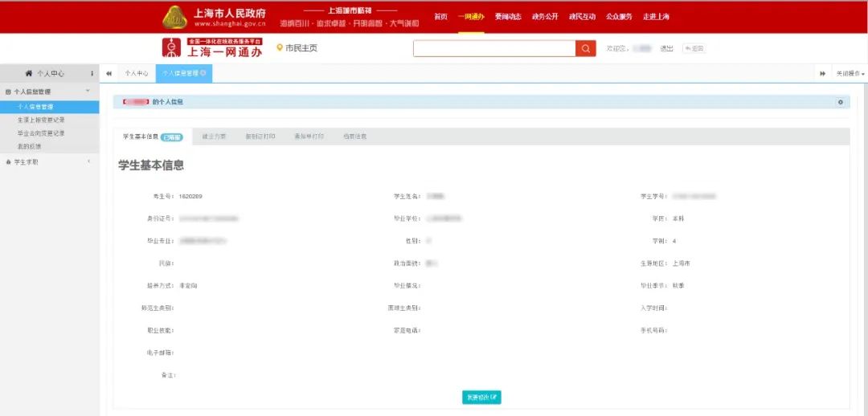Toggle the sidebar collapse dots next to 个人中心
The width and height of the screenshot is (868, 416).
coord(92,73)
